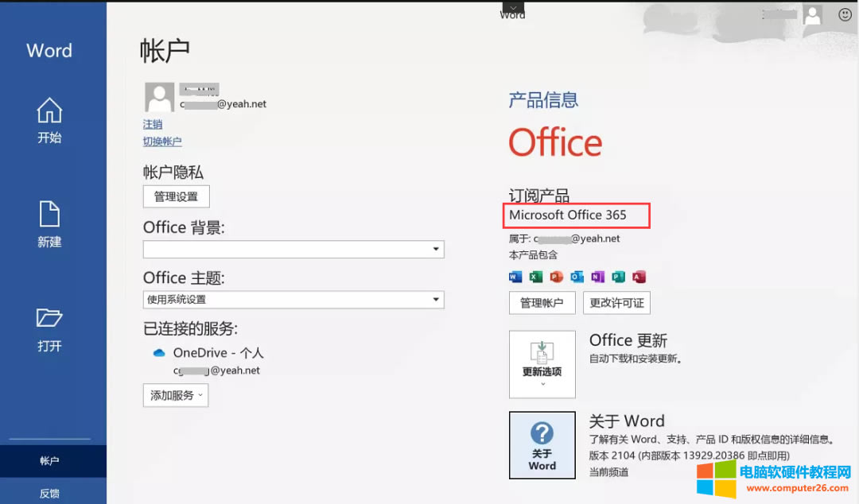
Task: Click the Excel product icon
Action: [534, 276]
